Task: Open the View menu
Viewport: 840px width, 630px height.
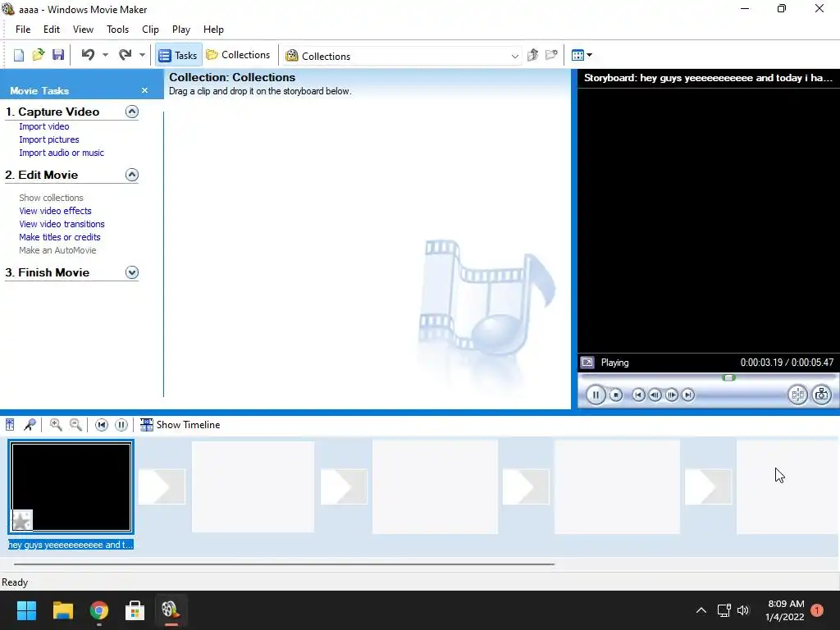Action: pyautogui.click(x=83, y=30)
